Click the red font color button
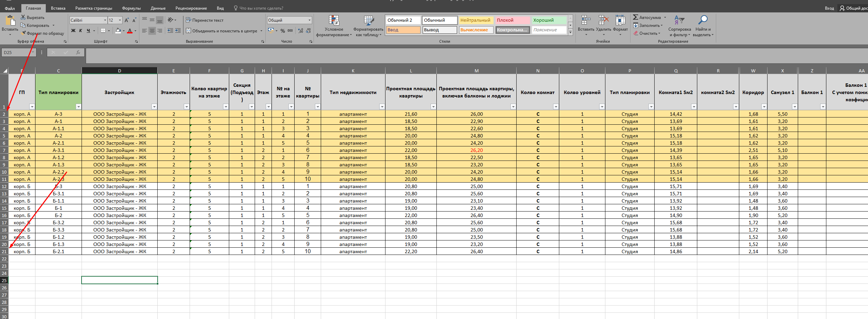 130,31
